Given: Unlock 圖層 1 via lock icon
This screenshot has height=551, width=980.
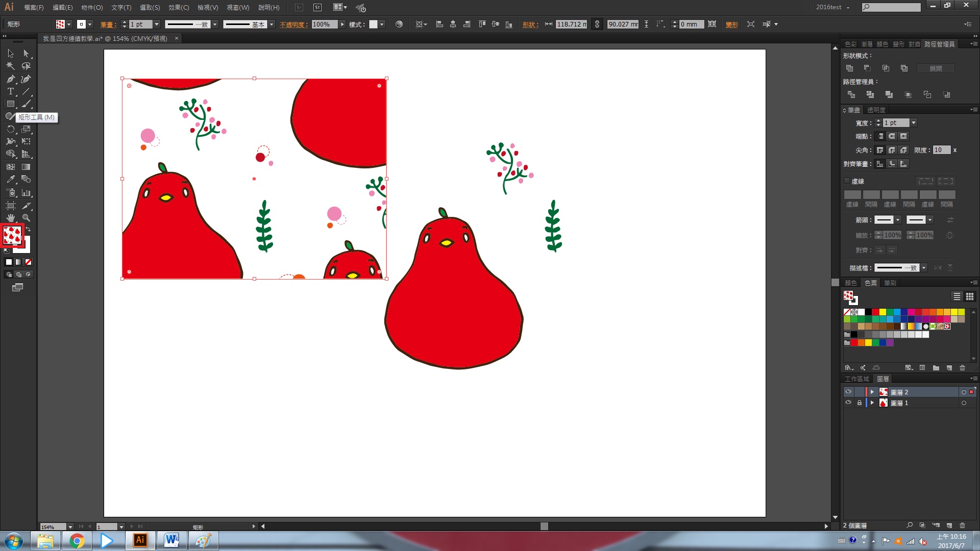Looking at the screenshot, I should click(x=860, y=403).
